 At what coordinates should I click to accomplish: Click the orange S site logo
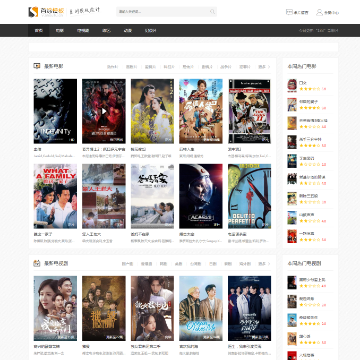33,12
